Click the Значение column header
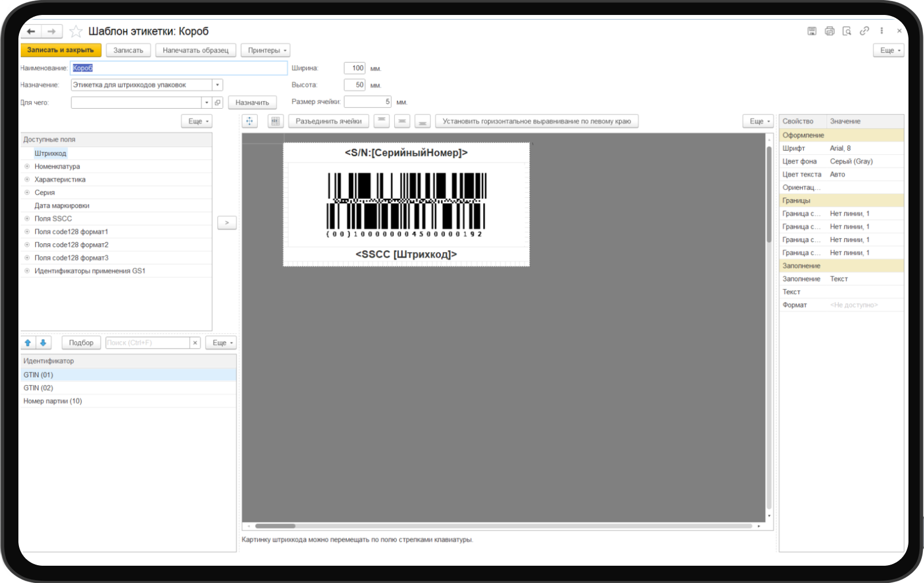The image size is (924, 583). [x=865, y=121]
